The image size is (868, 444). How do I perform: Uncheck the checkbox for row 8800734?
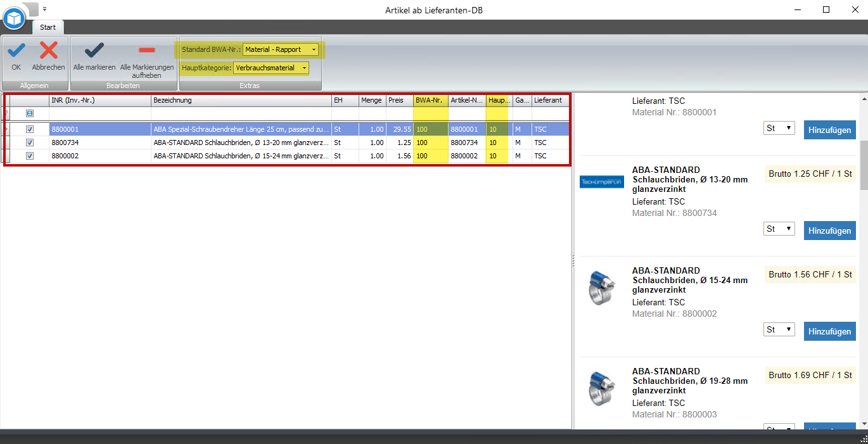(x=30, y=143)
